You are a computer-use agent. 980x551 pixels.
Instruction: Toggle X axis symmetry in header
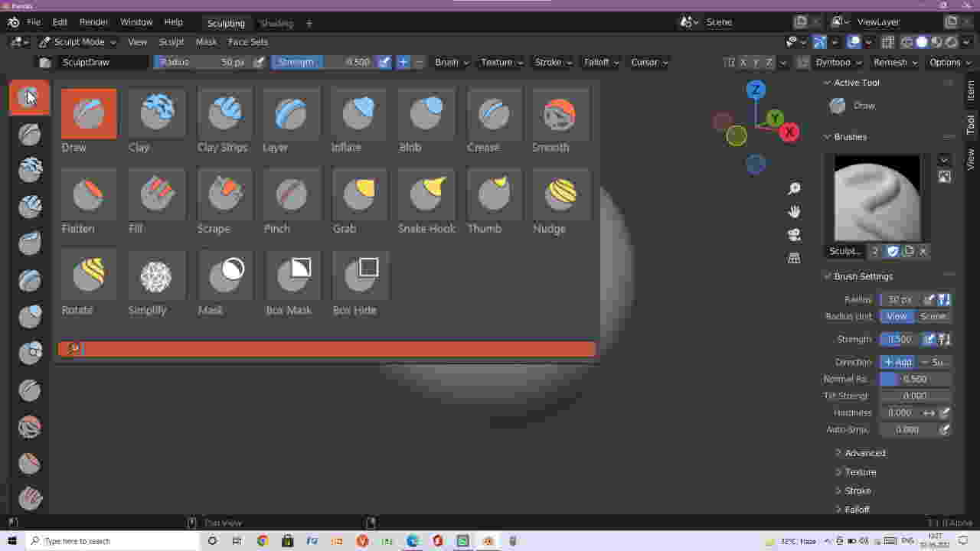coord(743,62)
